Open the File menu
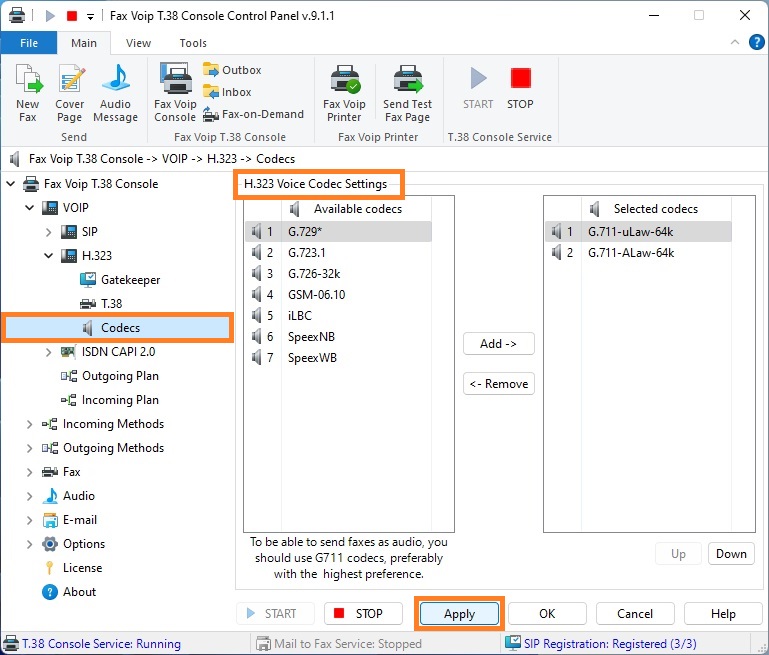The width and height of the screenshot is (769, 655). coord(29,43)
